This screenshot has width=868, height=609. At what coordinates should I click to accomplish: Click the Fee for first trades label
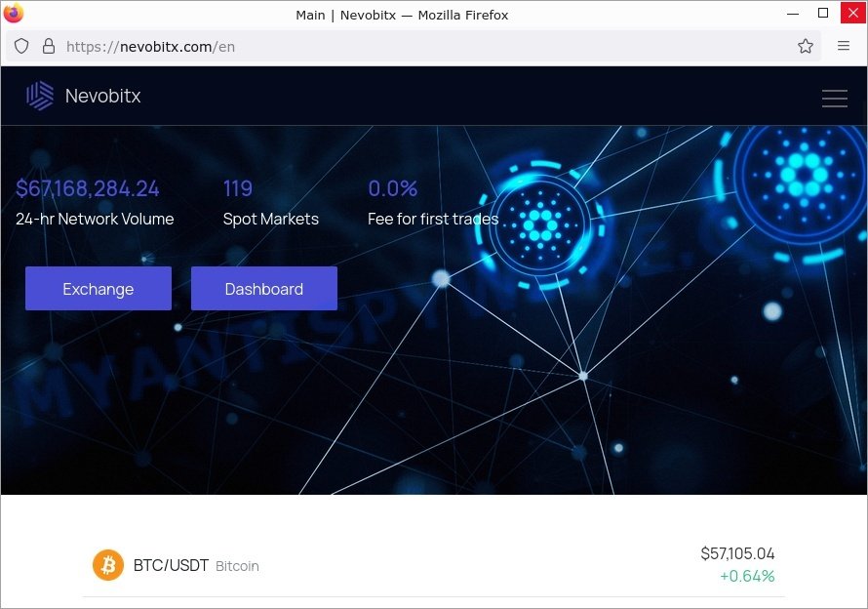[x=433, y=219]
